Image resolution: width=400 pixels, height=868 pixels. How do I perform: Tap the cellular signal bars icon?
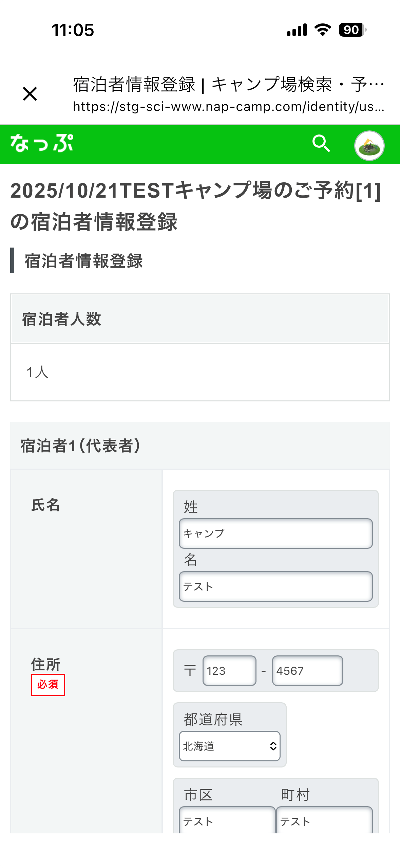tap(297, 30)
